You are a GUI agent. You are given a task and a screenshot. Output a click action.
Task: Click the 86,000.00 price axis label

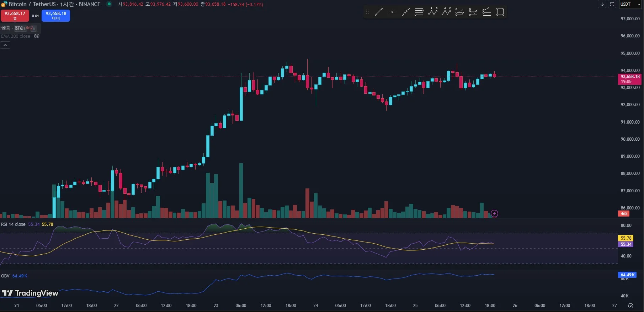(630, 208)
